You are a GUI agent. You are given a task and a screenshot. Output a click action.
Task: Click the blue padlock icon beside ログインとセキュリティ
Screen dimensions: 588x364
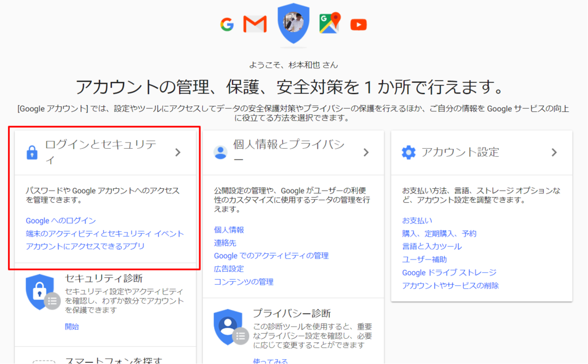32,153
